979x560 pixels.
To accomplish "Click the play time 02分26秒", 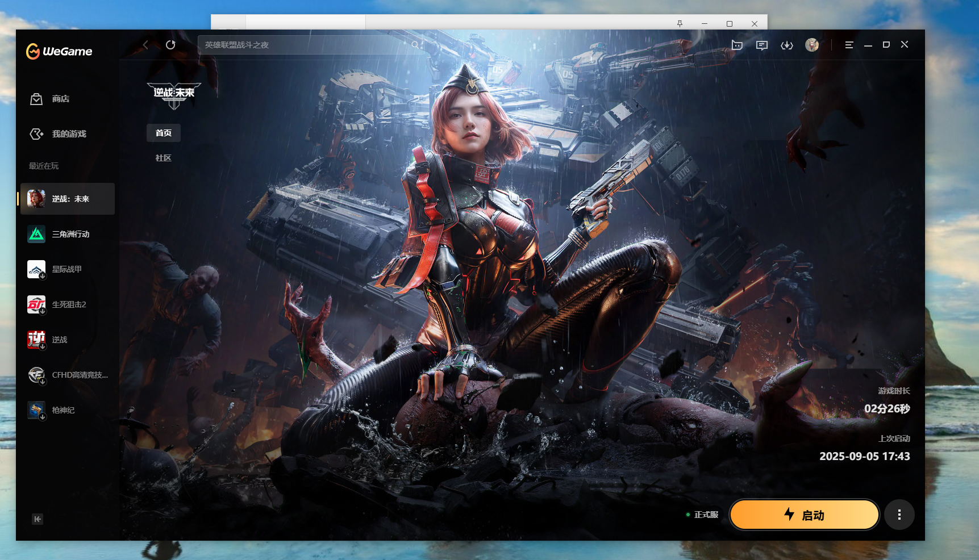I will [887, 409].
